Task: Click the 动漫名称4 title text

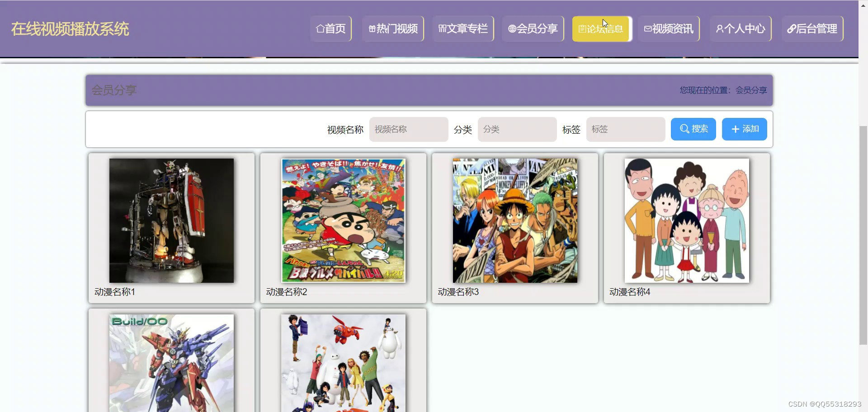Action: point(630,292)
